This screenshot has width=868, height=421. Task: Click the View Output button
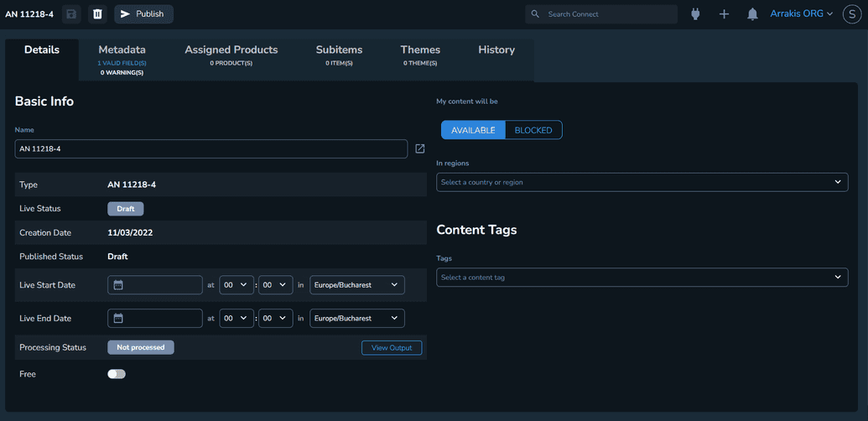pyautogui.click(x=392, y=348)
